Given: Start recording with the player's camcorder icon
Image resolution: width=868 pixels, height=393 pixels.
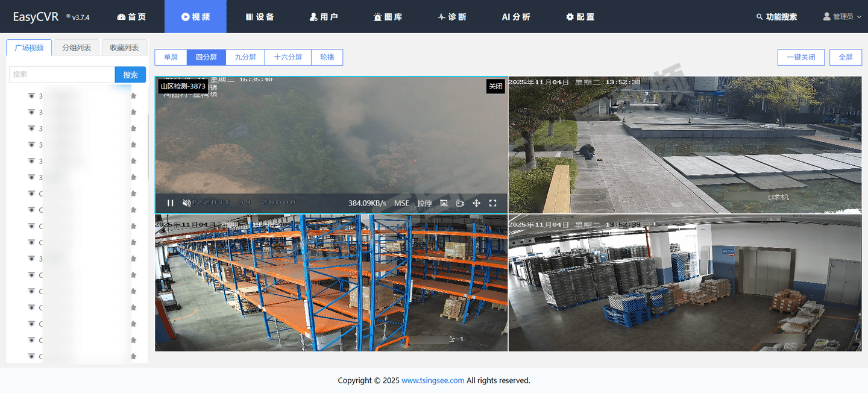Looking at the screenshot, I should (460, 203).
